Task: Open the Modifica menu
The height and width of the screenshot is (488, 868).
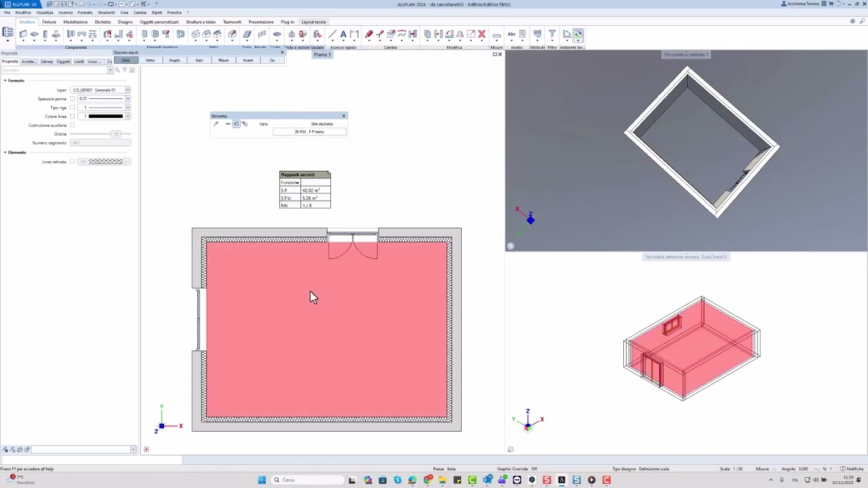Action: (x=23, y=12)
